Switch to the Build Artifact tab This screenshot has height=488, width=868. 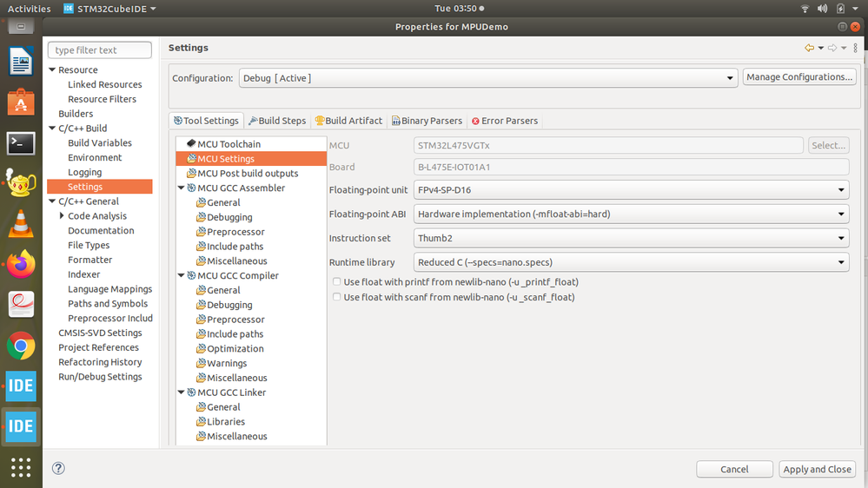pyautogui.click(x=348, y=121)
